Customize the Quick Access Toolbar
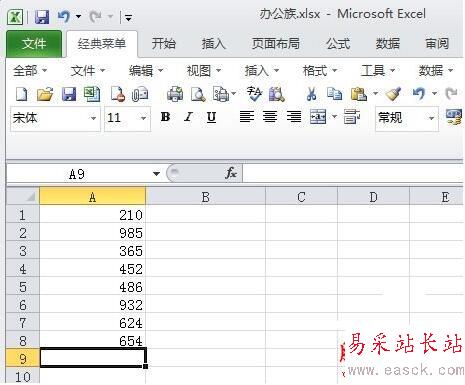 (x=129, y=17)
